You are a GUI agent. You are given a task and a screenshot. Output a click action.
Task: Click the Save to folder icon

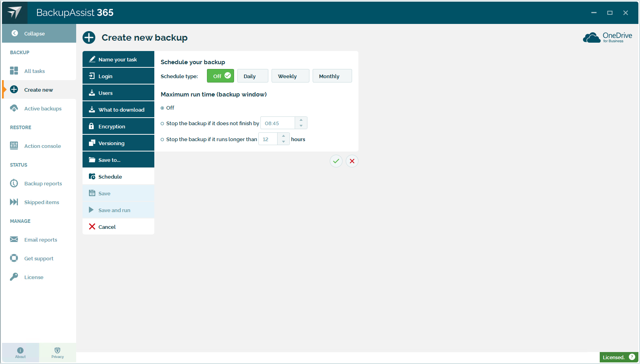(x=92, y=159)
